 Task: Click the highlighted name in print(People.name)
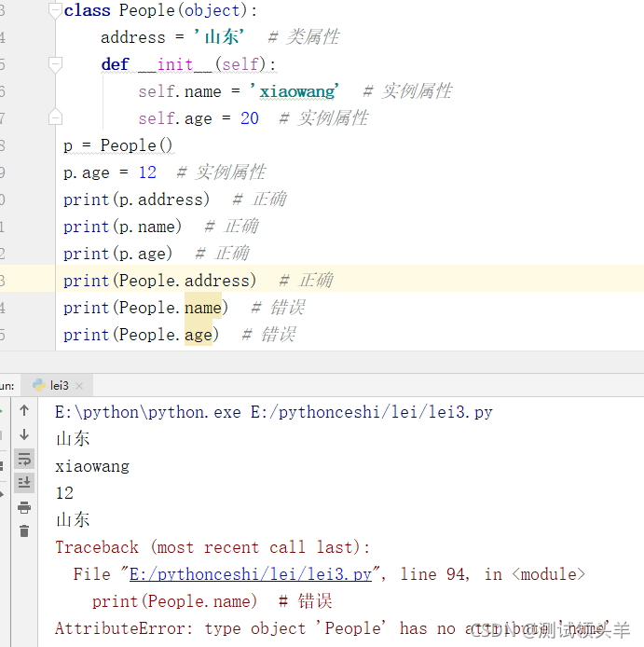click(203, 308)
